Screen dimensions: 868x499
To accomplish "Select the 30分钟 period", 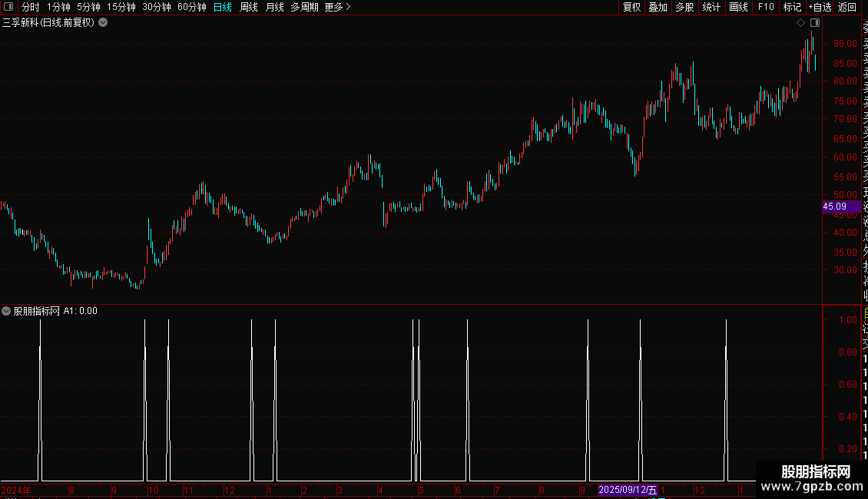I will tap(157, 7).
